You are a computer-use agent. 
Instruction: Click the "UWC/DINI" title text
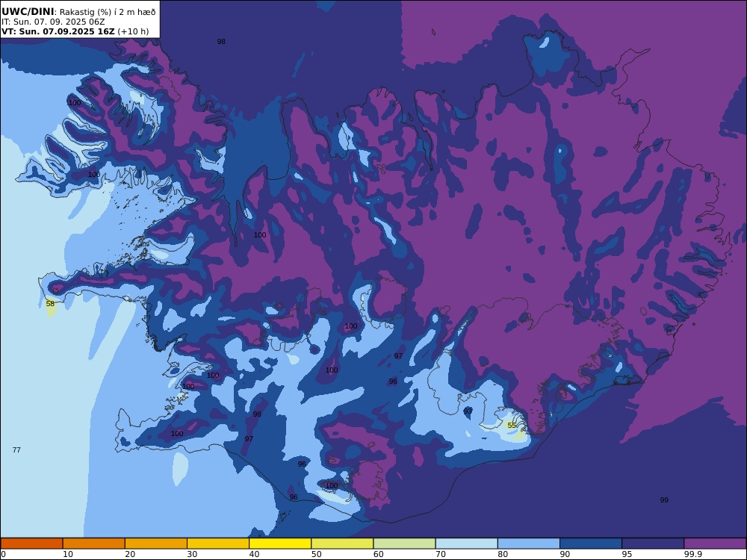tap(27, 12)
